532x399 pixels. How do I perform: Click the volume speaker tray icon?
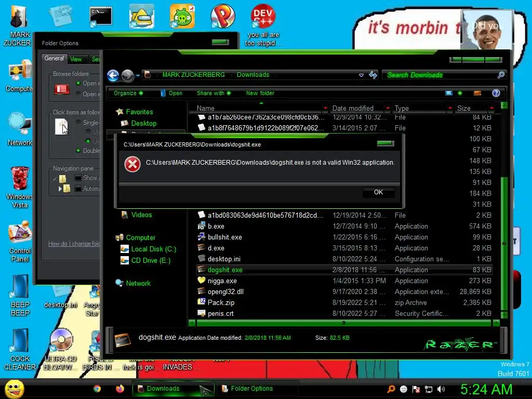point(441,389)
